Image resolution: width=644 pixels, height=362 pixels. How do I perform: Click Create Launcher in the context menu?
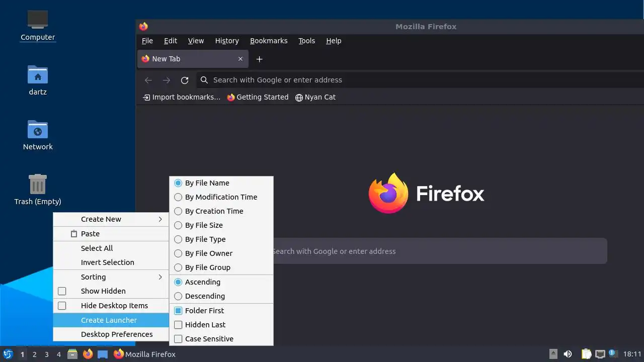(111, 320)
